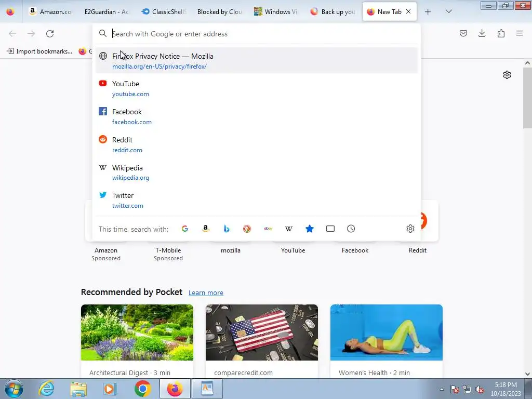The width and height of the screenshot is (532, 399).
Task: Open Architectural Digest garden thumbnail
Action: pos(137,332)
